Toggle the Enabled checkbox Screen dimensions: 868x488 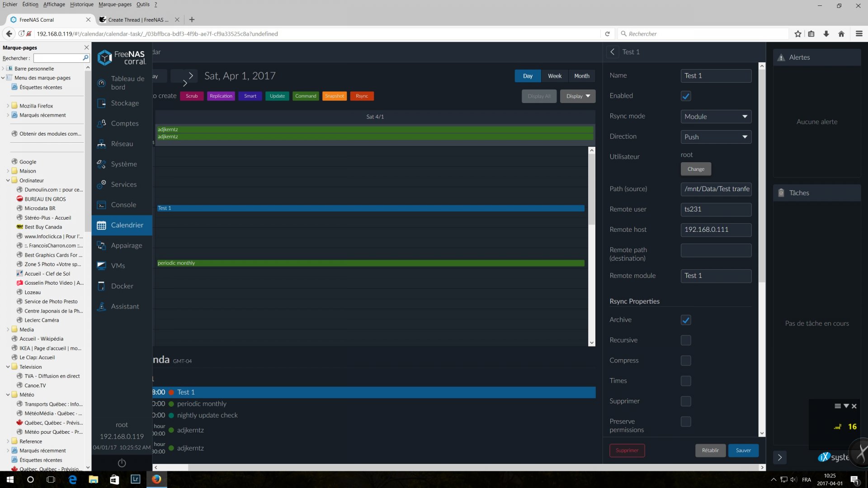[x=686, y=96]
